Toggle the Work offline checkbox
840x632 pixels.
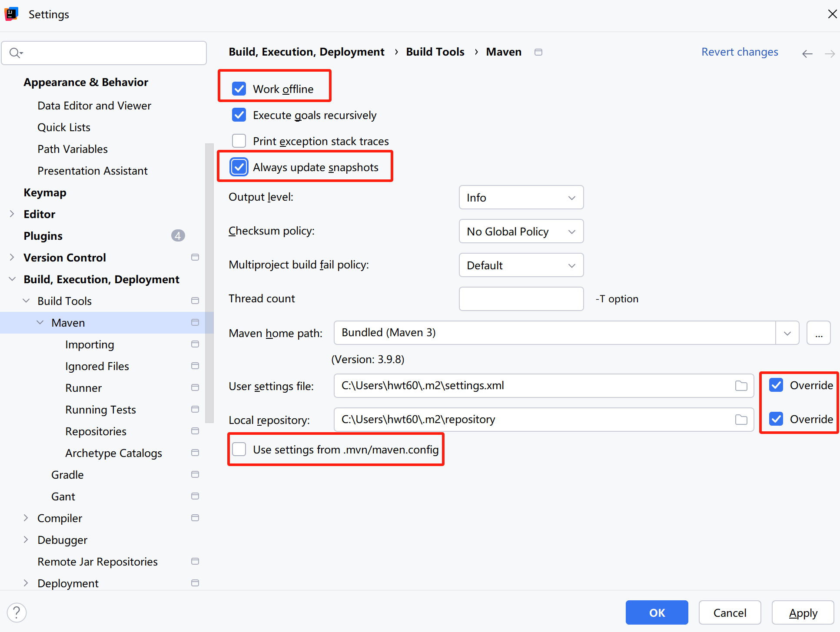pos(239,89)
